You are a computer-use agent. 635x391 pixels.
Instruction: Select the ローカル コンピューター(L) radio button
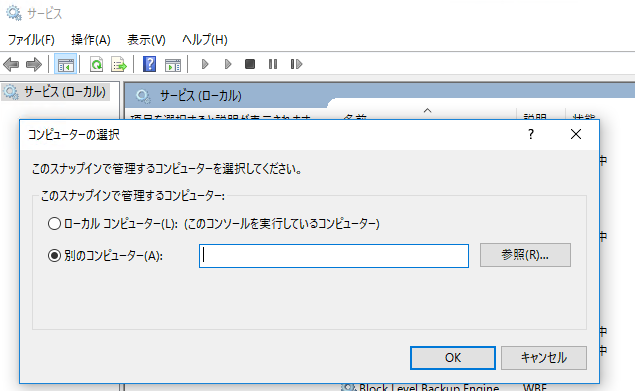click(54, 224)
